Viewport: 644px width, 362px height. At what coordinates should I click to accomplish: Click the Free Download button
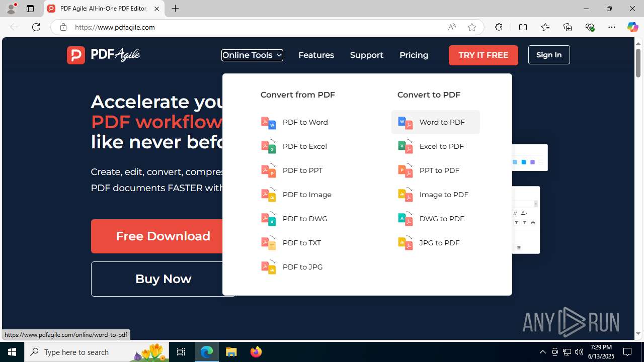[163, 236]
